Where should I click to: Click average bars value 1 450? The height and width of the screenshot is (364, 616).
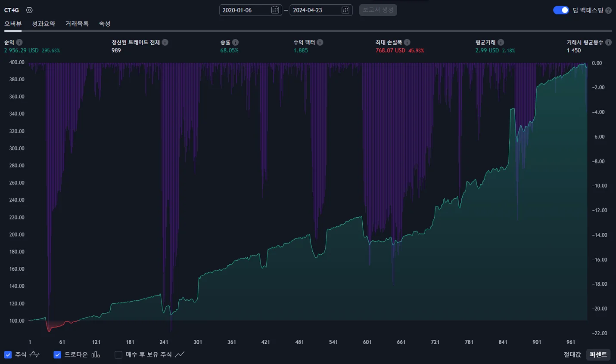[574, 50]
